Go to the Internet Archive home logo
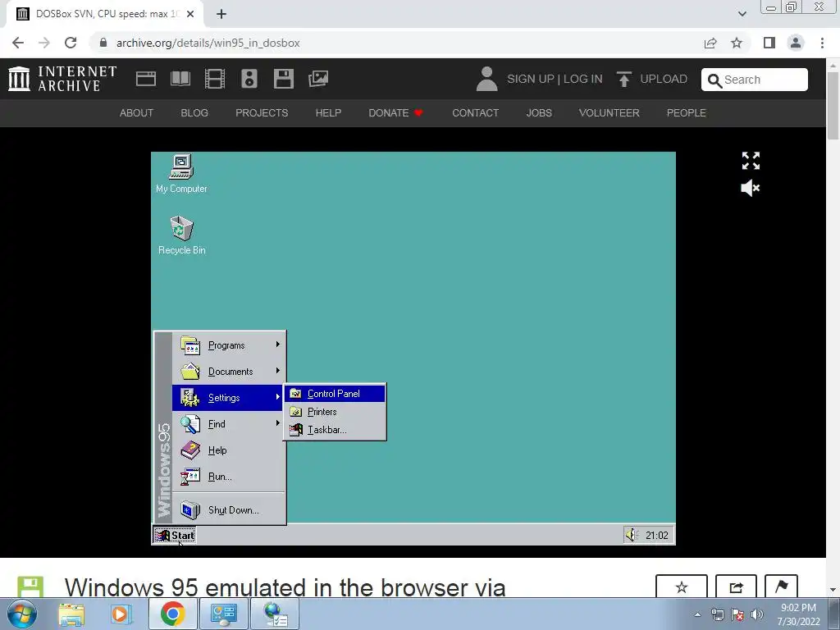The width and height of the screenshot is (840, 630). coord(62,79)
